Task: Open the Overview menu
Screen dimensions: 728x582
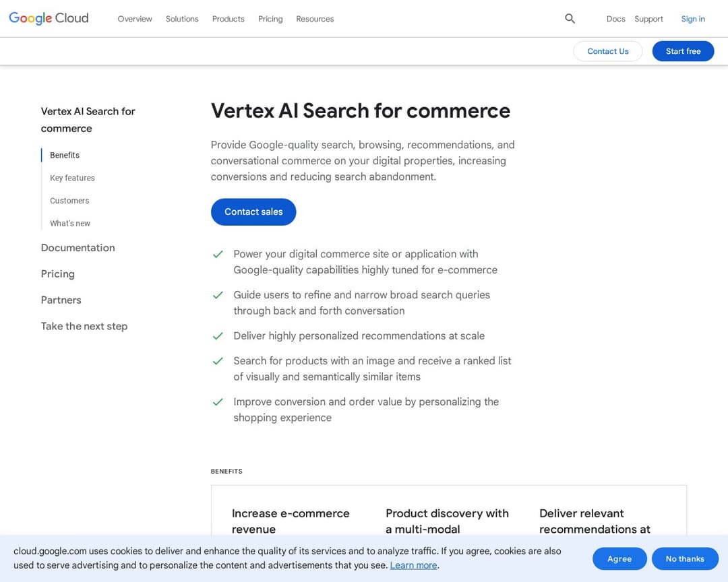Action: point(135,19)
